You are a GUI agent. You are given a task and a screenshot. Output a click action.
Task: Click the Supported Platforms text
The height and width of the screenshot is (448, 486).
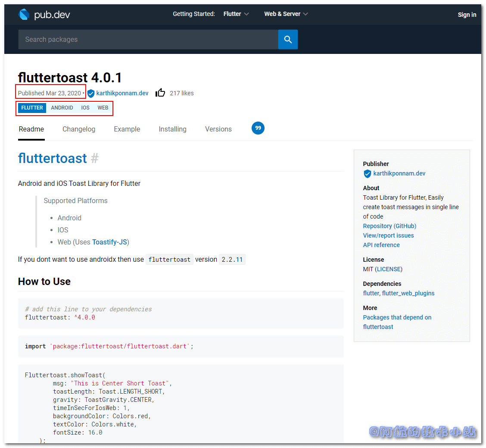tap(76, 201)
